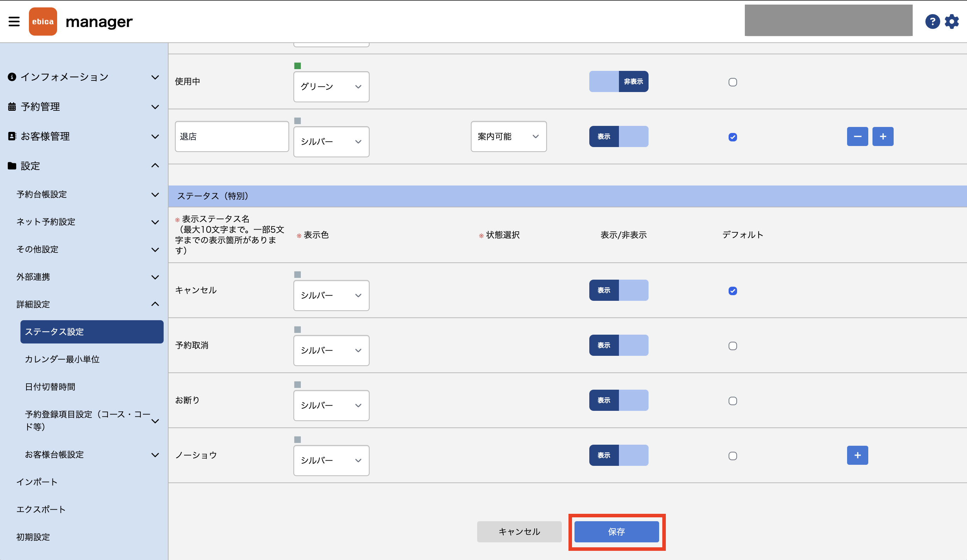Select ステータス設定 in the sidebar
The width and height of the screenshot is (967, 560).
pos(92,331)
